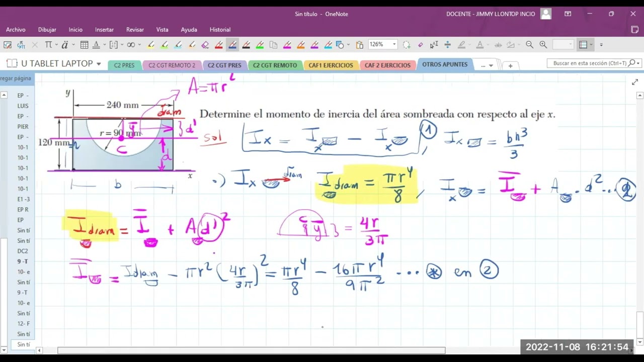The width and height of the screenshot is (644, 362).
Task: Click the paste clipboard icon
Action: [x=360, y=45]
